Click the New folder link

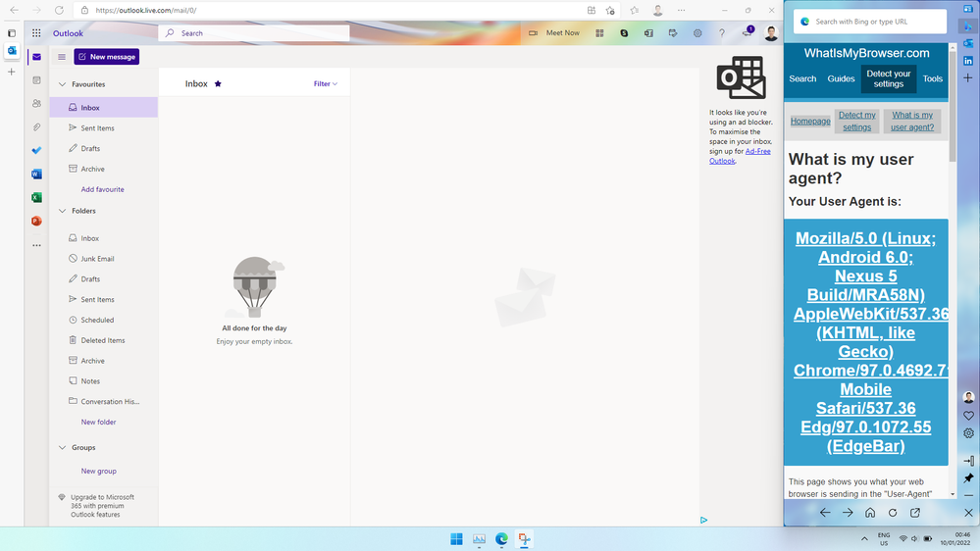tap(98, 423)
